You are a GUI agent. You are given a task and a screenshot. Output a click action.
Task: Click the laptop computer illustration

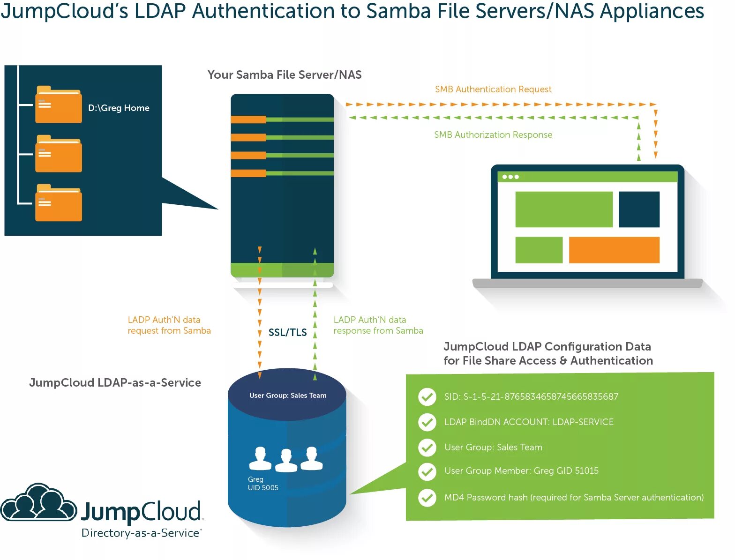pyautogui.click(x=588, y=226)
